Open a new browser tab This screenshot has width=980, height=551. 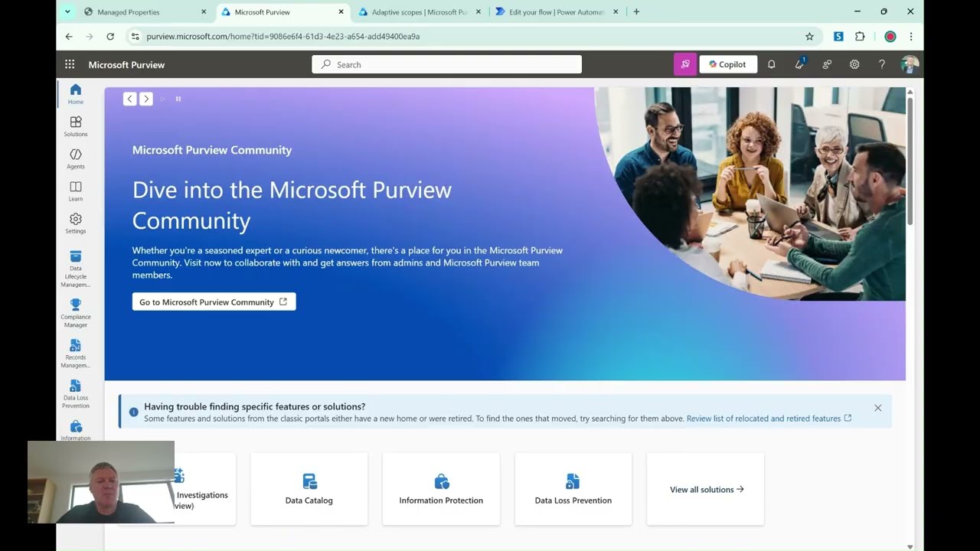click(636, 12)
